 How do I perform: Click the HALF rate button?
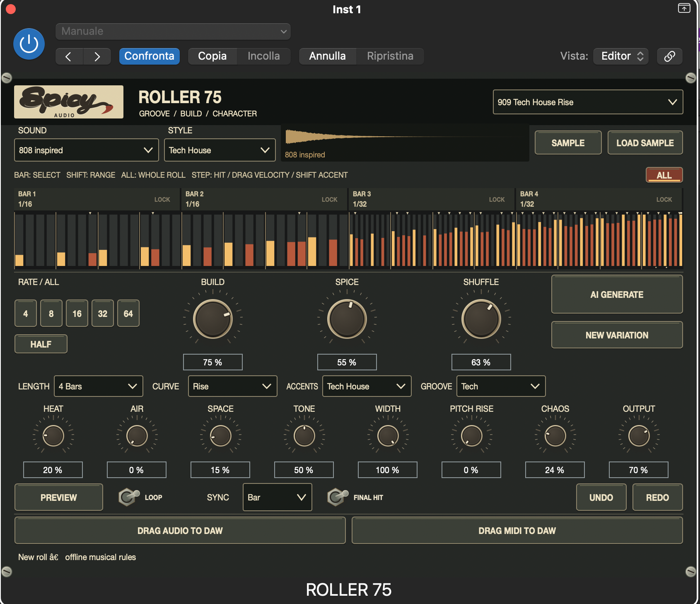pos(41,344)
